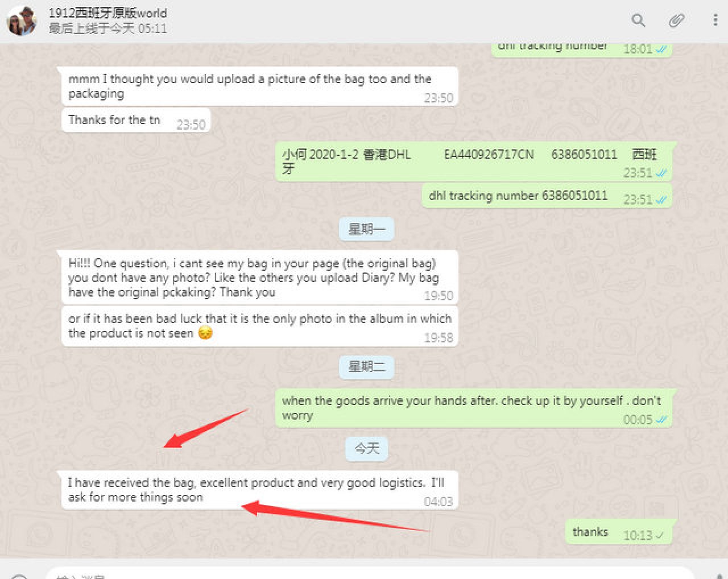Click the last seen 05:11 status text
Image resolution: width=728 pixels, height=579 pixels.
pos(107,28)
